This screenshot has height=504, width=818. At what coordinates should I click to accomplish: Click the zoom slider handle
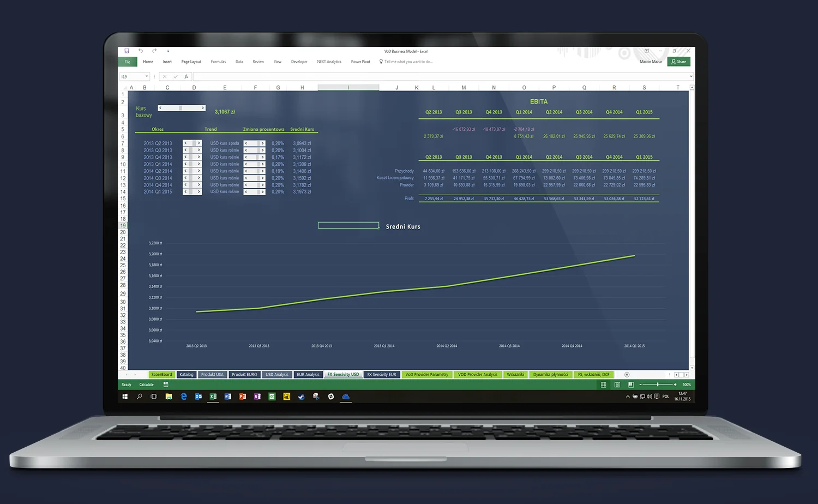pos(658,385)
